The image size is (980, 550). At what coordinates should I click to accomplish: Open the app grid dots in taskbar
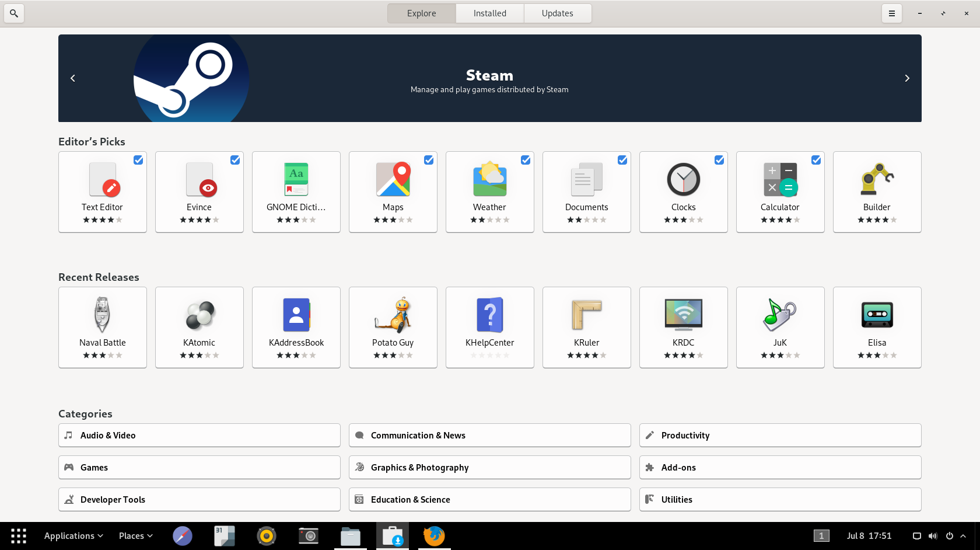[19, 536]
